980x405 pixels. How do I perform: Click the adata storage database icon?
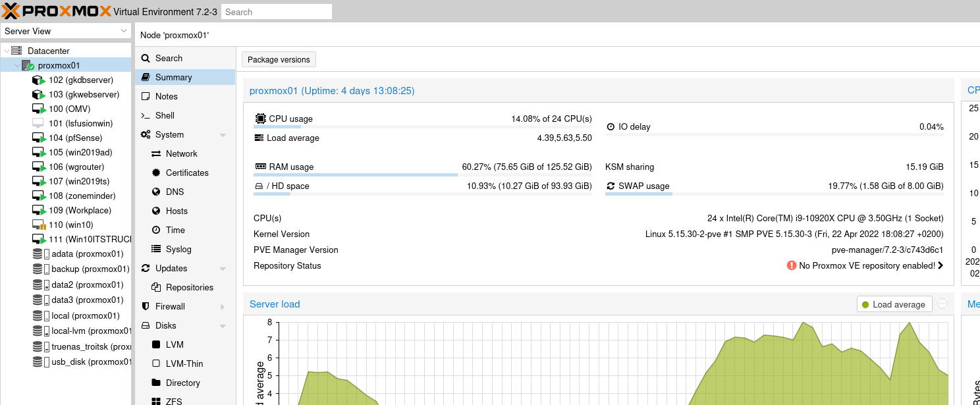tap(38, 254)
